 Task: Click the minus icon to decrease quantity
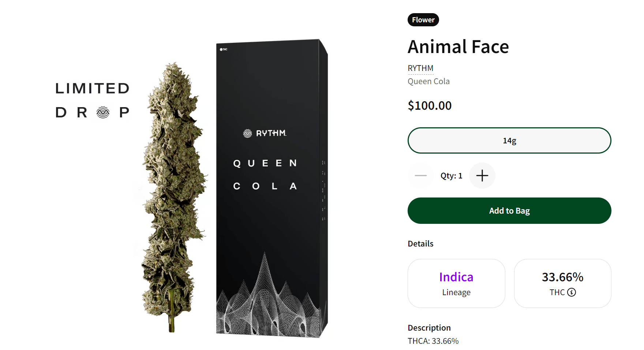421,176
